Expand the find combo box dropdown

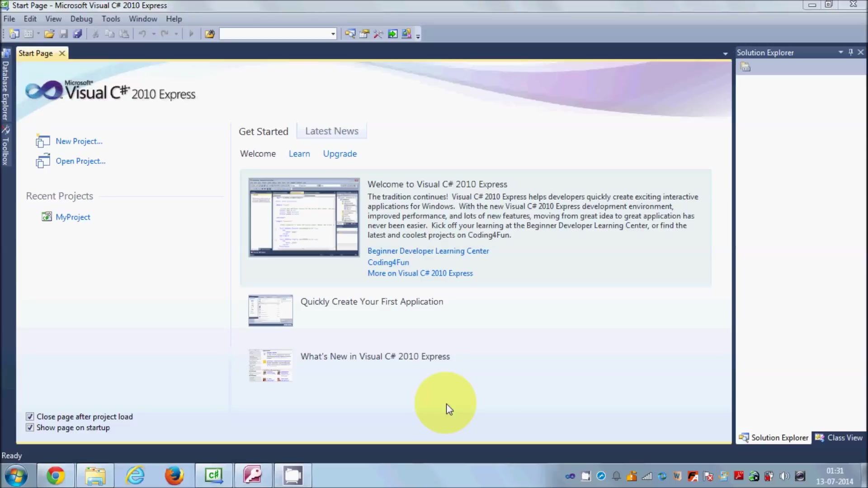pyautogui.click(x=333, y=34)
